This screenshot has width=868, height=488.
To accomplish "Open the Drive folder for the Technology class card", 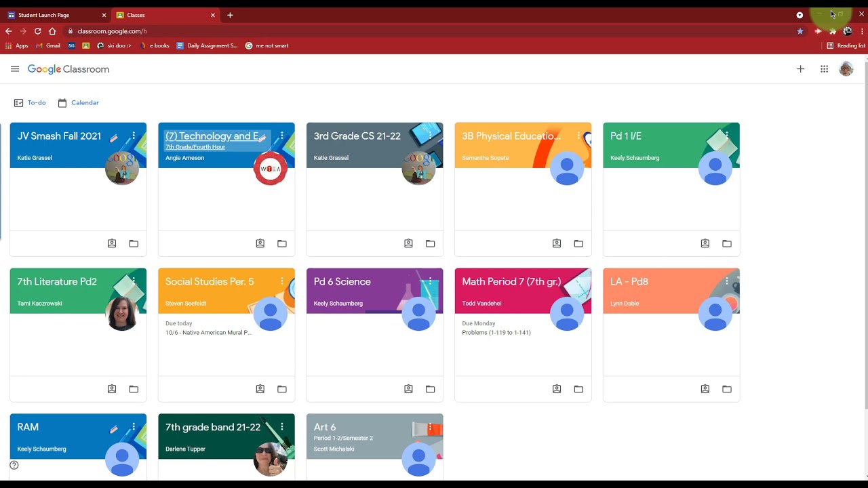I will click(x=282, y=243).
